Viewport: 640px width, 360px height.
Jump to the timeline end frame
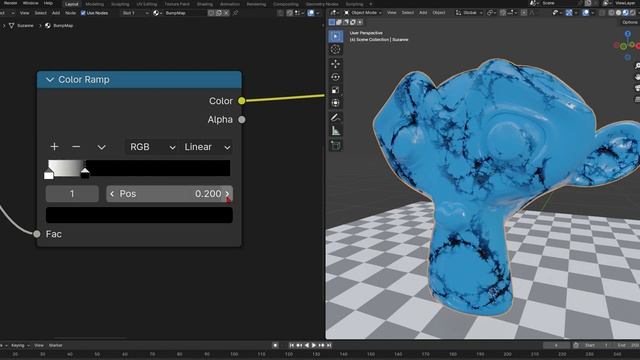329,345
